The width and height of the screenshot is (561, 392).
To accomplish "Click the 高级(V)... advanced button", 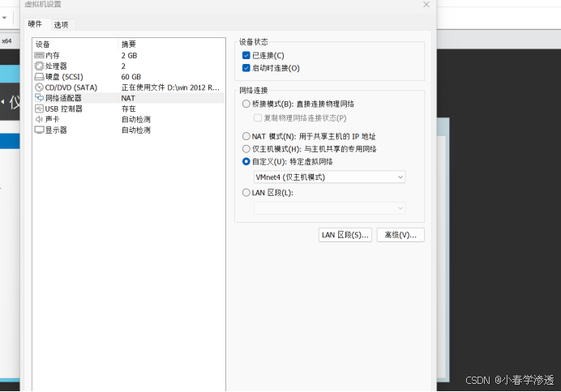I will point(400,235).
